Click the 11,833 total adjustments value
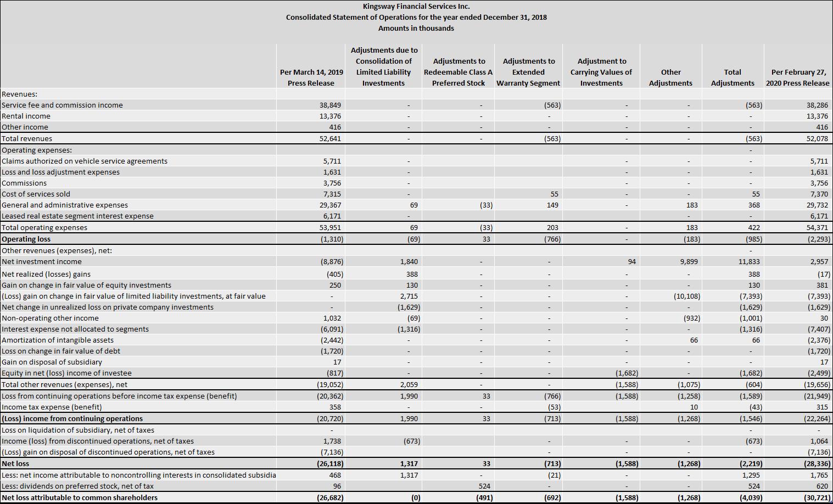833x504 pixels. click(x=749, y=261)
